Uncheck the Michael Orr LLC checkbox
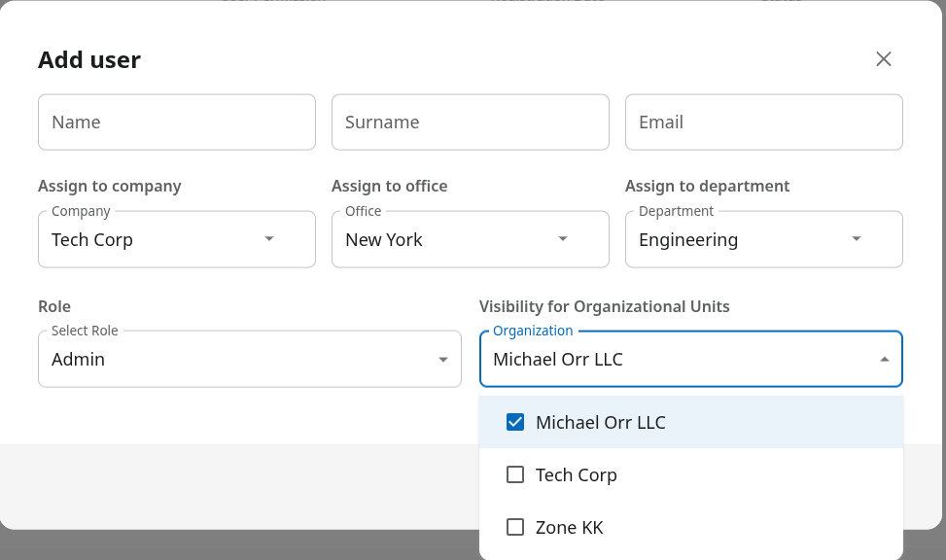The height and width of the screenshot is (560, 946). point(515,423)
